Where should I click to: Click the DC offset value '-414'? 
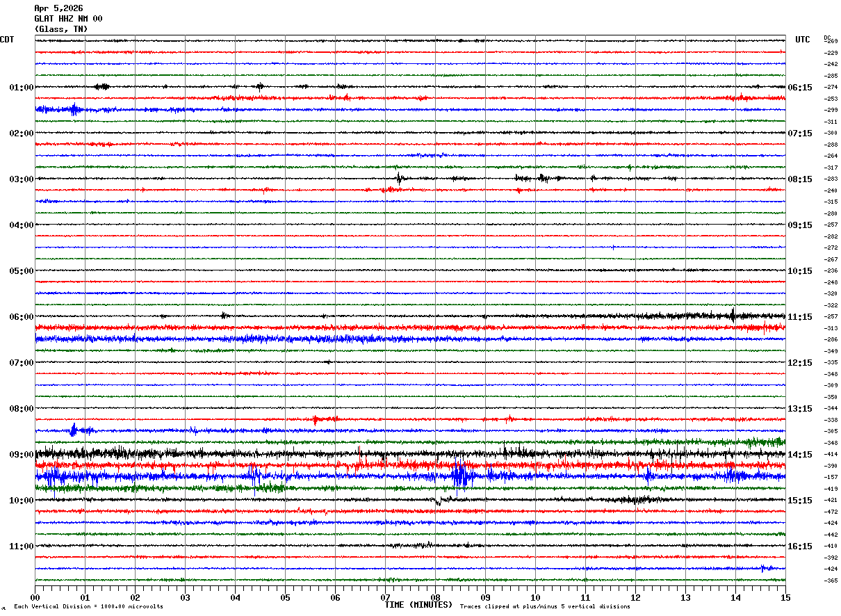pos(831,454)
